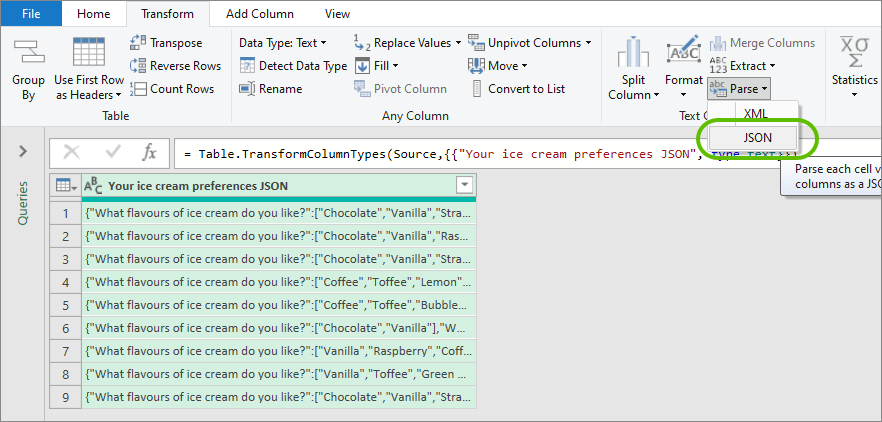Open Use First Row as Headers dropdown arrow

[x=119, y=95]
